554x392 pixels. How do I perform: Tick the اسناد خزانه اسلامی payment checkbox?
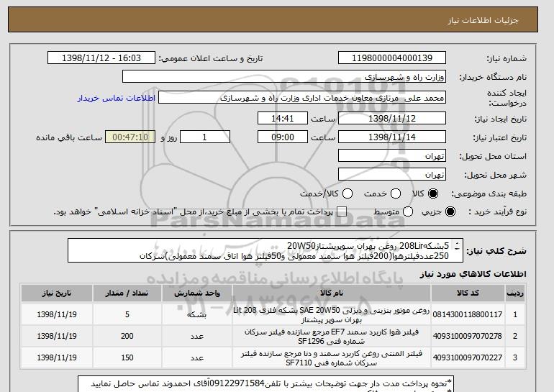[x=342, y=211]
